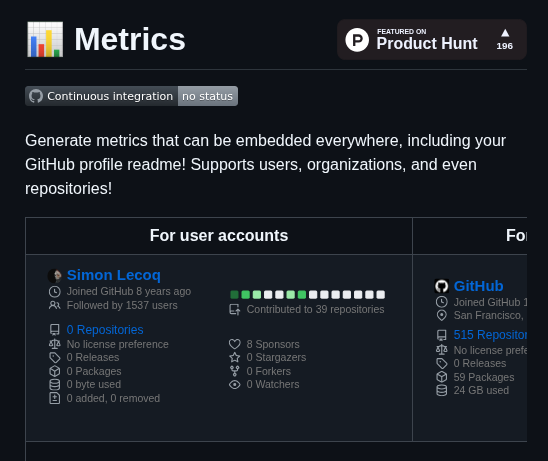Open the 515 Repositories link
This screenshot has height=461, width=548.
click(x=490, y=335)
